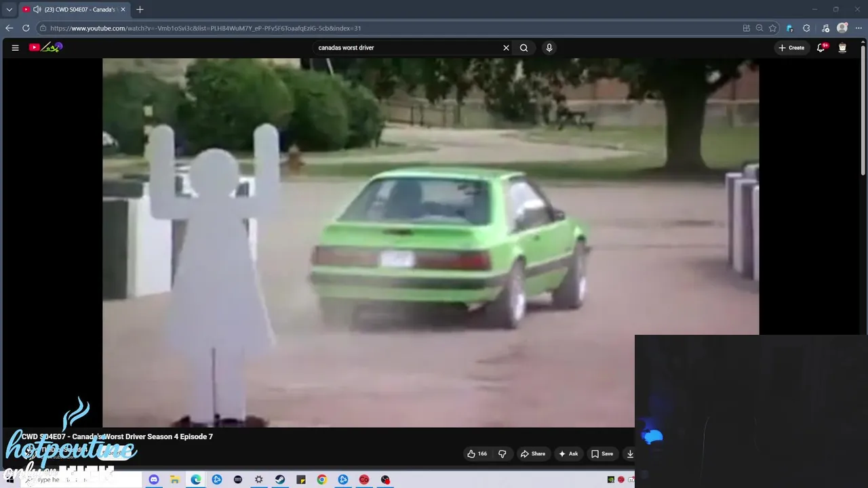This screenshot has width=868, height=488.
Task: Share the Canada's Worst Driver video
Action: pyautogui.click(x=532, y=453)
